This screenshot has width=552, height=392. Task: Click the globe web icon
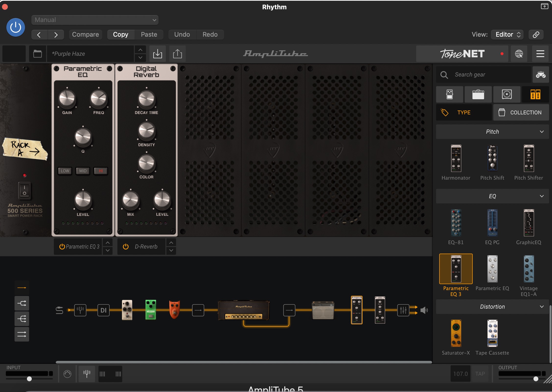[519, 54]
